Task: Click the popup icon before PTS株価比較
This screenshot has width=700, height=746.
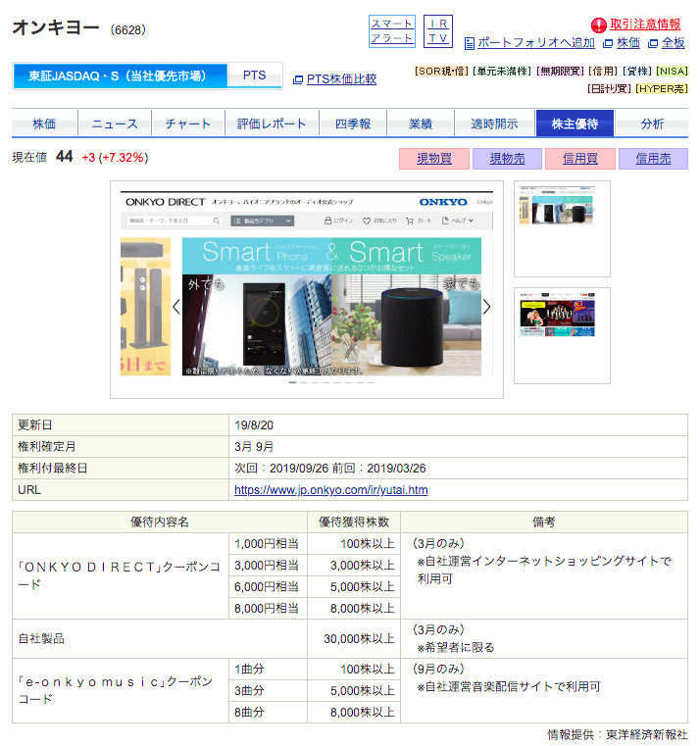Action: (x=298, y=79)
